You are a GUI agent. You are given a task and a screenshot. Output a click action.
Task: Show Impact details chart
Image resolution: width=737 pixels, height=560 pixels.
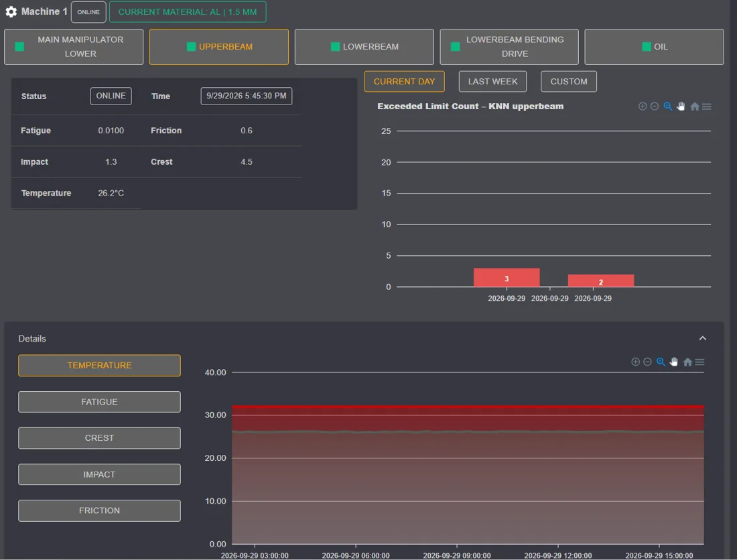(x=99, y=474)
